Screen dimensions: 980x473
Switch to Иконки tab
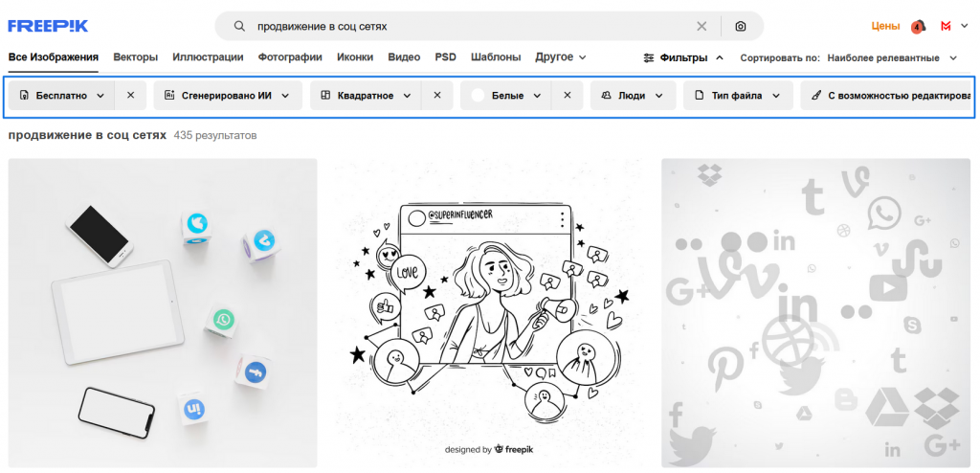pyautogui.click(x=355, y=57)
